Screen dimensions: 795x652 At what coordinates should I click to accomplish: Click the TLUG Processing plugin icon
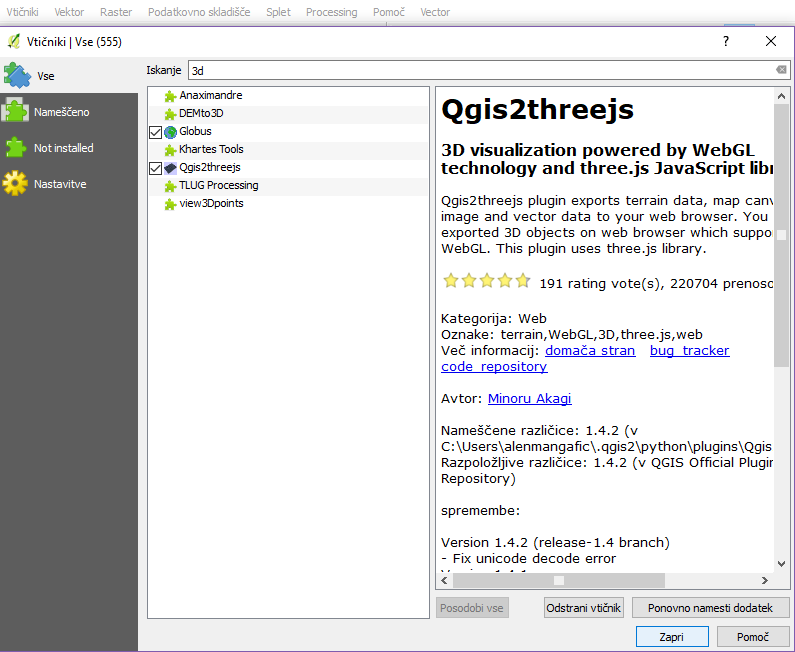(x=170, y=186)
